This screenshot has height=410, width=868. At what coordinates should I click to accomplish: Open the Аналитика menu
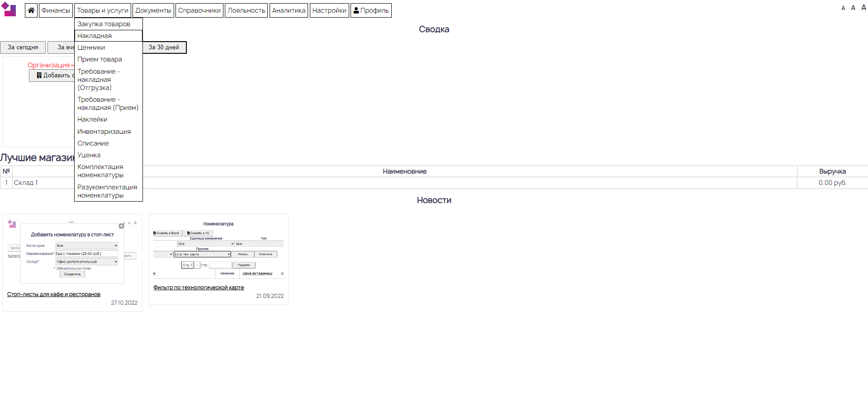tap(289, 10)
